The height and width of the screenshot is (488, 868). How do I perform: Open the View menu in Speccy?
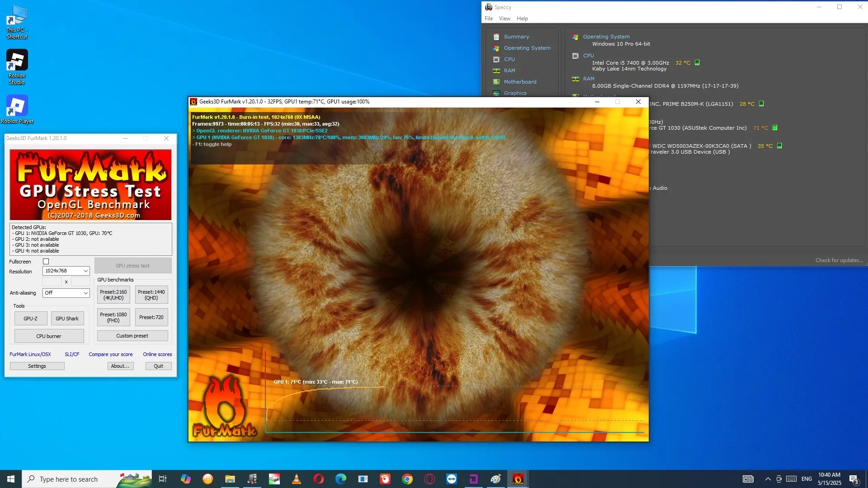pos(505,19)
